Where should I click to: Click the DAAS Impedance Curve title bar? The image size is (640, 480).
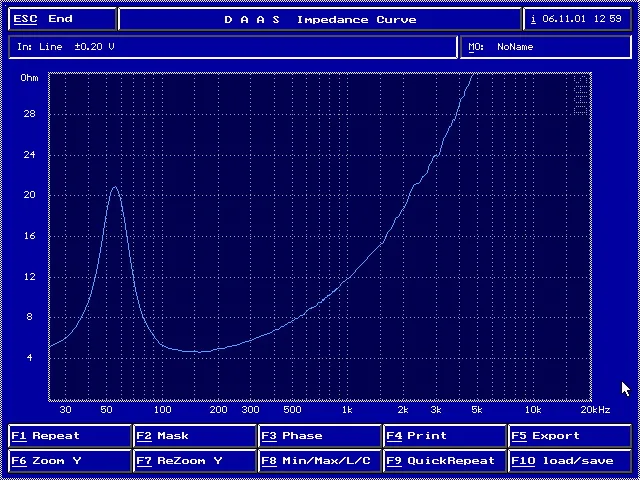pyautogui.click(x=320, y=19)
